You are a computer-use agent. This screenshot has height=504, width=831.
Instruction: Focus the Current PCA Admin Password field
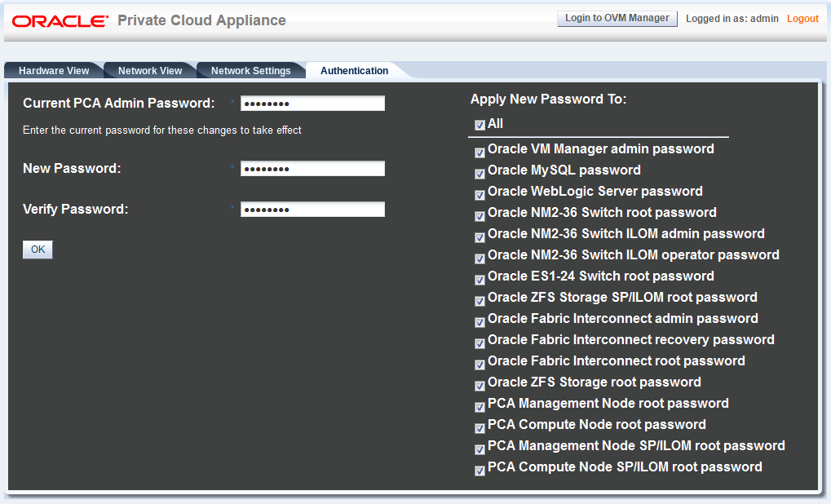point(312,104)
